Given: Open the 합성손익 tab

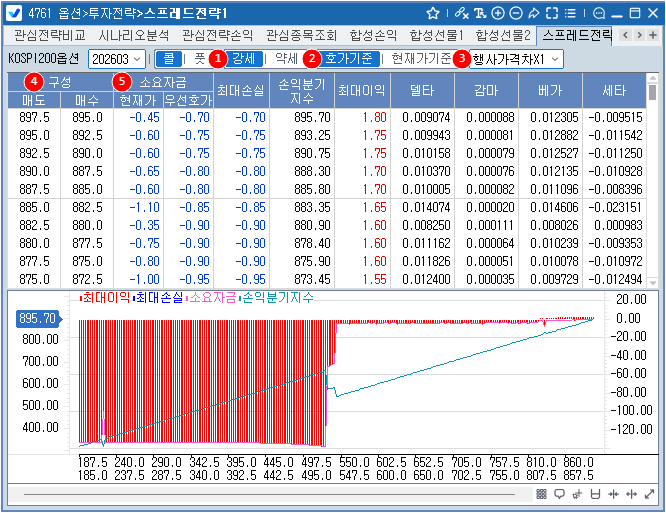Looking at the screenshot, I should click(x=371, y=35).
